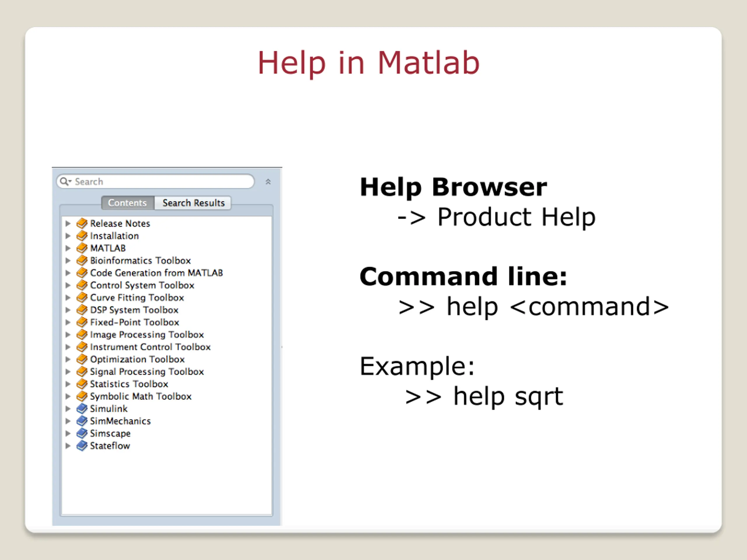Click the blue Stateflow book icon
The width and height of the screenshot is (747, 560).
click(82, 446)
